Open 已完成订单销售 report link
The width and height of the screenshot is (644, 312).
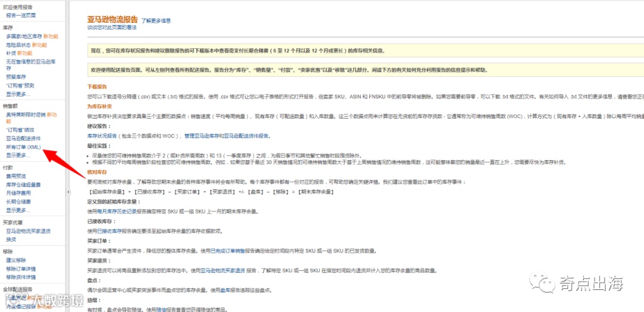coord(228,251)
